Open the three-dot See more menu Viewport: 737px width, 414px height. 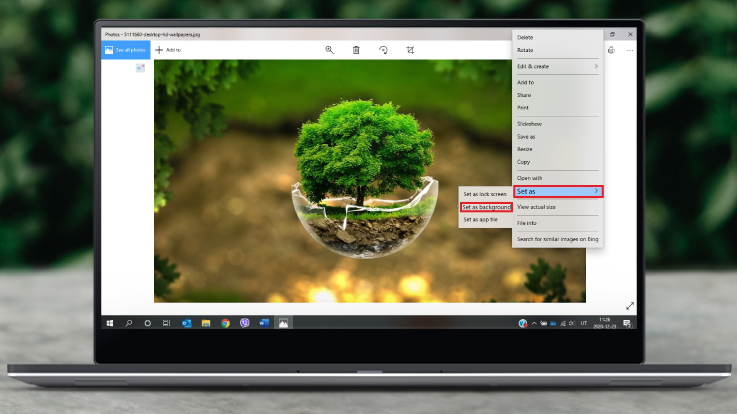[x=630, y=49]
